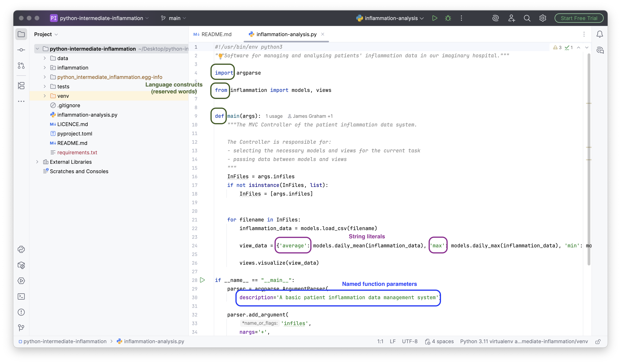Open the Services tool window

(x=21, y=281)
